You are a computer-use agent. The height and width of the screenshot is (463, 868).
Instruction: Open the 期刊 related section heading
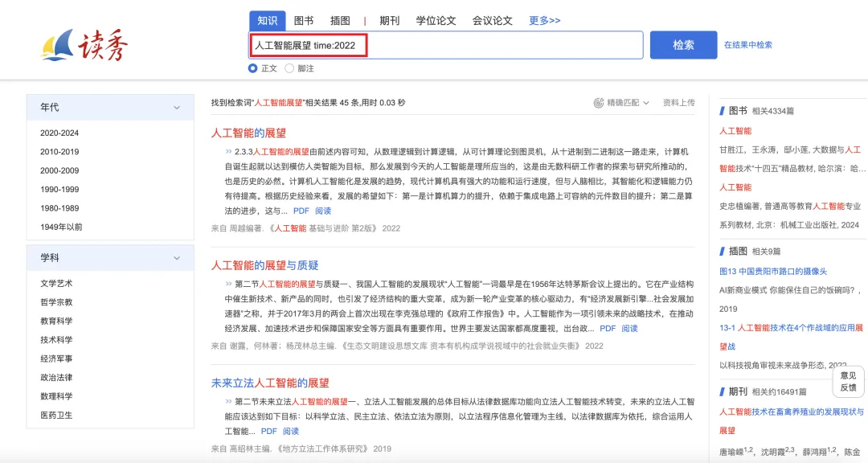[x=738, y=391]
